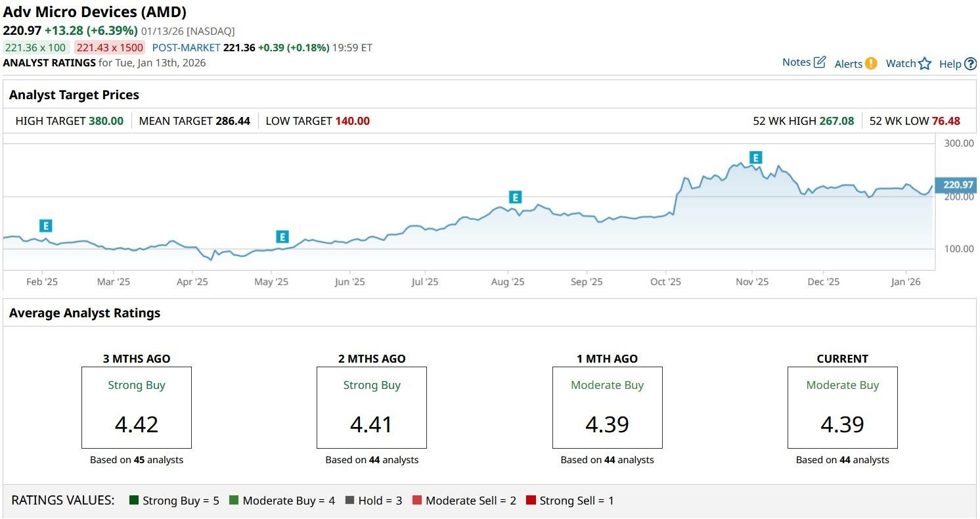Select the 2 MTHS AGO rating box
This screenshot has width=980, height=519.
tap(372, 407)
